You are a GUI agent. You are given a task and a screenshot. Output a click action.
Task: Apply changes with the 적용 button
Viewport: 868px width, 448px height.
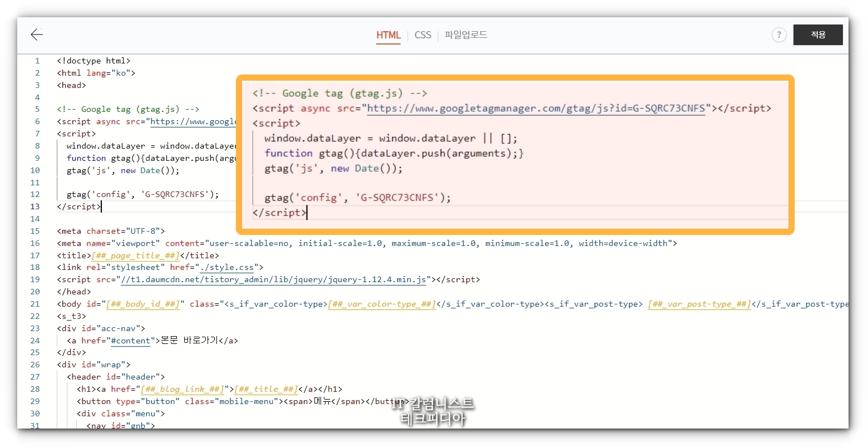click(818, 35)
